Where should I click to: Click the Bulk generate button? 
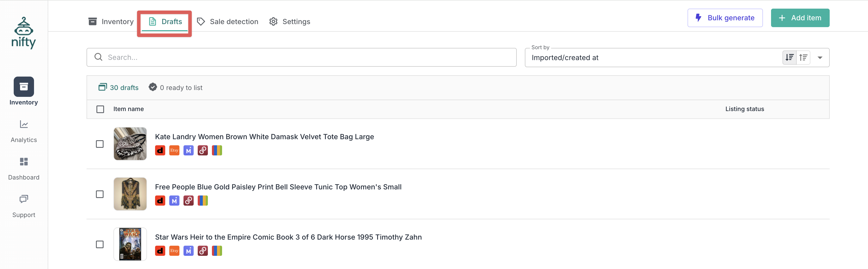(725, 18)
